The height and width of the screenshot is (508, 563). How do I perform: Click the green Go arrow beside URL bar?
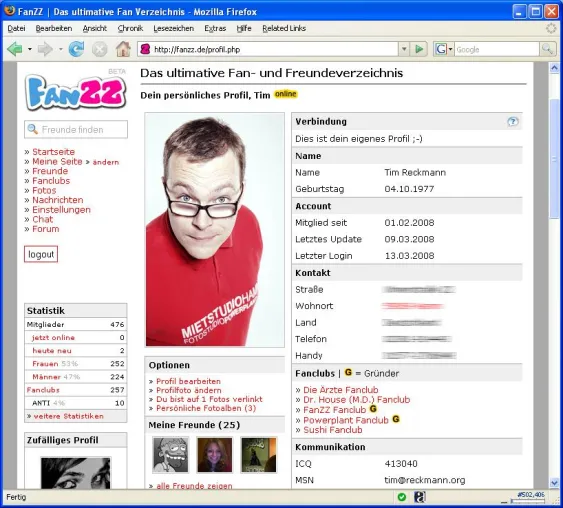click(419, 49)
